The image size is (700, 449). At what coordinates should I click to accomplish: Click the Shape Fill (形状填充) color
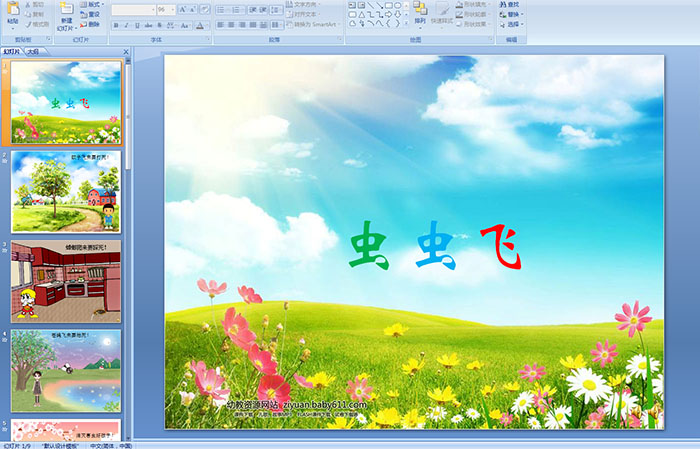click(460, 4)
